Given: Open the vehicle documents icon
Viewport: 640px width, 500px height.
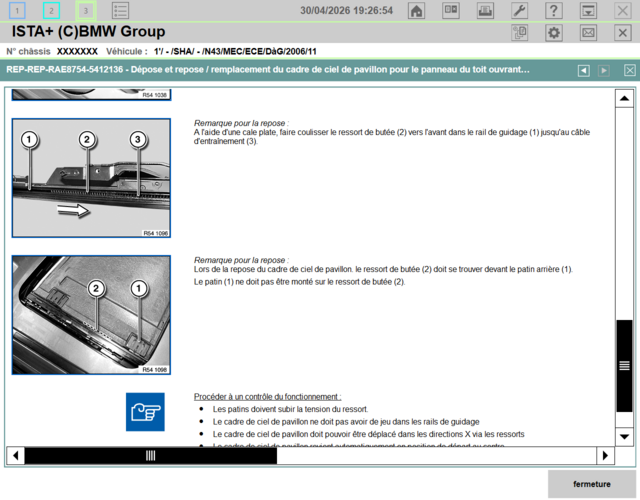Looking at the screenshot, I should pyautogui.click(x=520, y=33).
